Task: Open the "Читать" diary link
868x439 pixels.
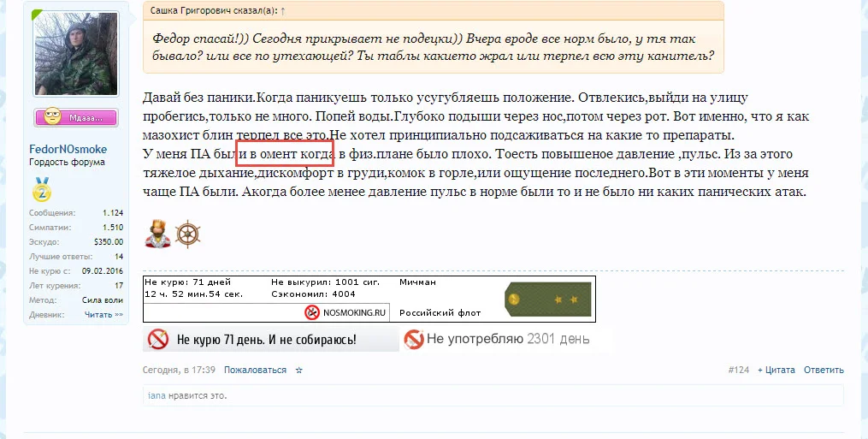Action: pos(103,314)
